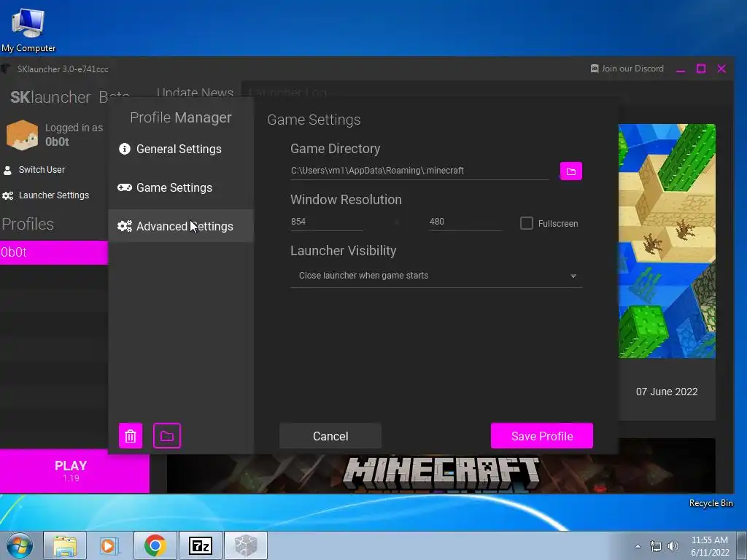Click the player avatar head
The image size is (747, 560).
point(22,135)
